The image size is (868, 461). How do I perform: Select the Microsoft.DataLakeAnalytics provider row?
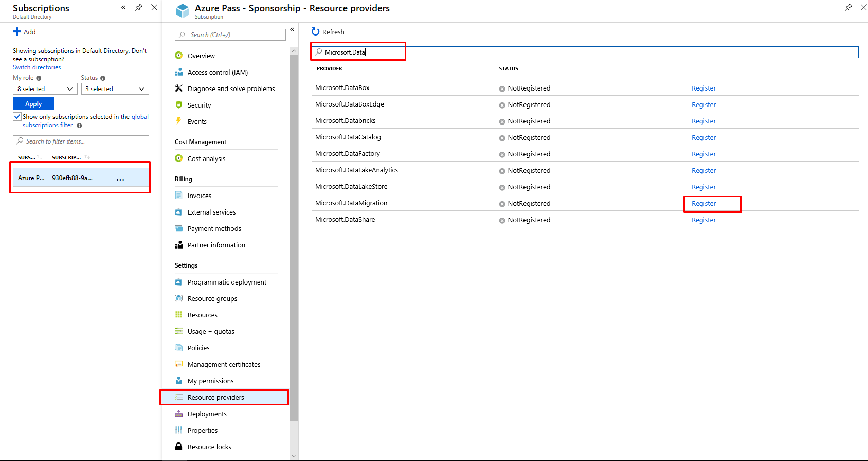585,170
